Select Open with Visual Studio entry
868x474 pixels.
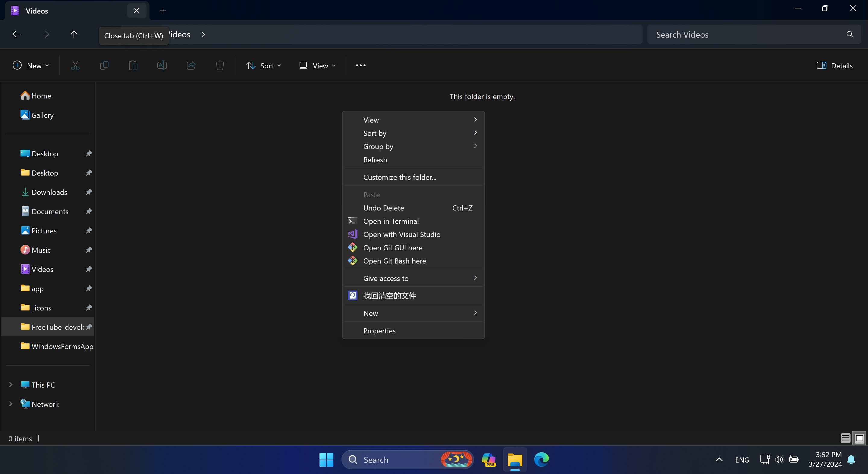click(x=402, y=234)
